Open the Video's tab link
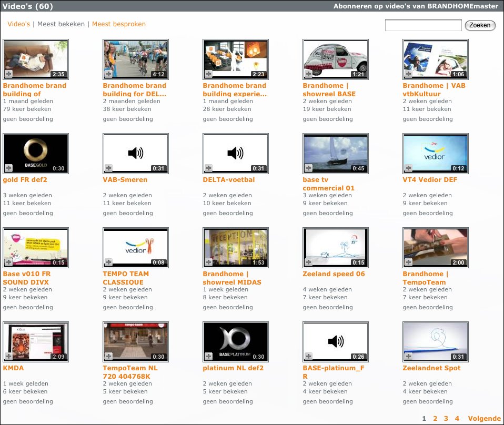Screen dimensions: 504x425 pyautogui.click(x=18, y=24)
